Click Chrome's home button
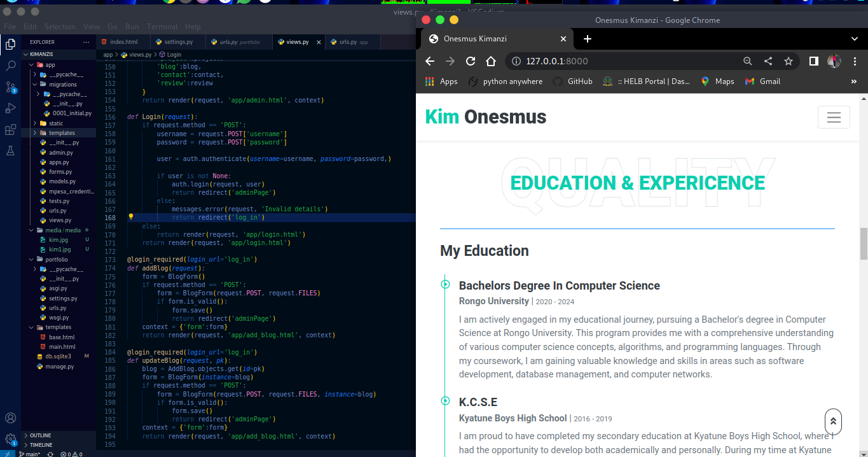 [x=490, y=61]
